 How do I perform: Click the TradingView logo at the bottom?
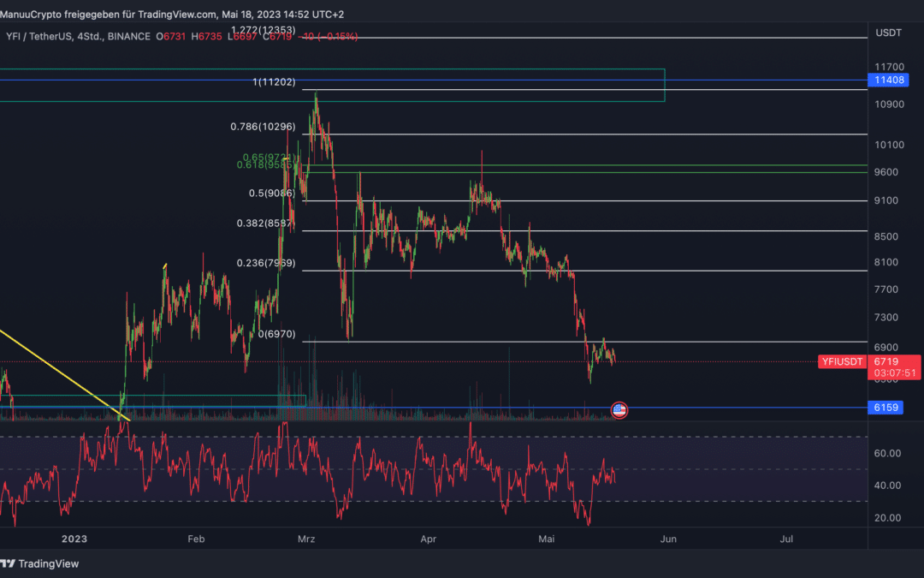pos(39,563)
